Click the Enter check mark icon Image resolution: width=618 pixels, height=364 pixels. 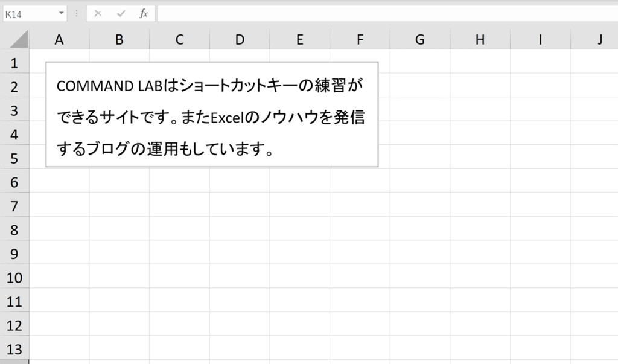point(120,13)
